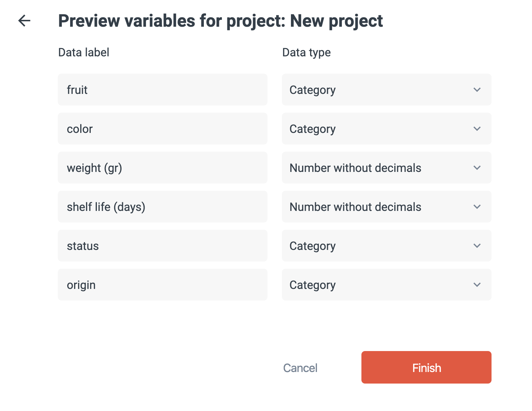Click the chevron on color's type selector
Viewport: 532px width, 411px height.
coord(477,129)
